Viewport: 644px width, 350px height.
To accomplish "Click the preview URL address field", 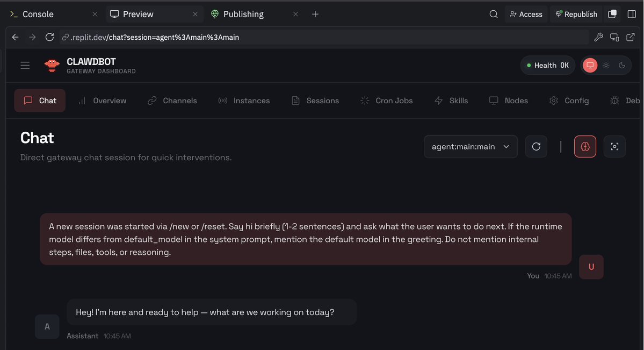I will tap(324, 37).
